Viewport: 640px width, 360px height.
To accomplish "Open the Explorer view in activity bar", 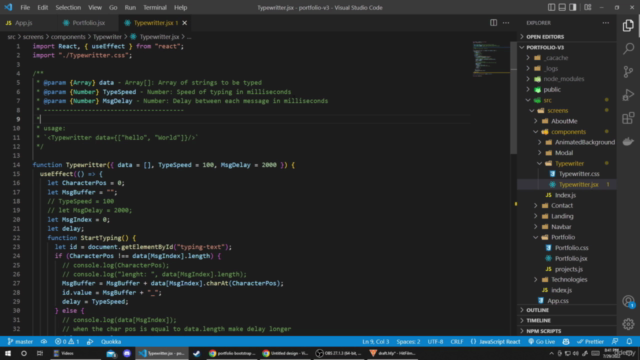I will pos(628,26).
